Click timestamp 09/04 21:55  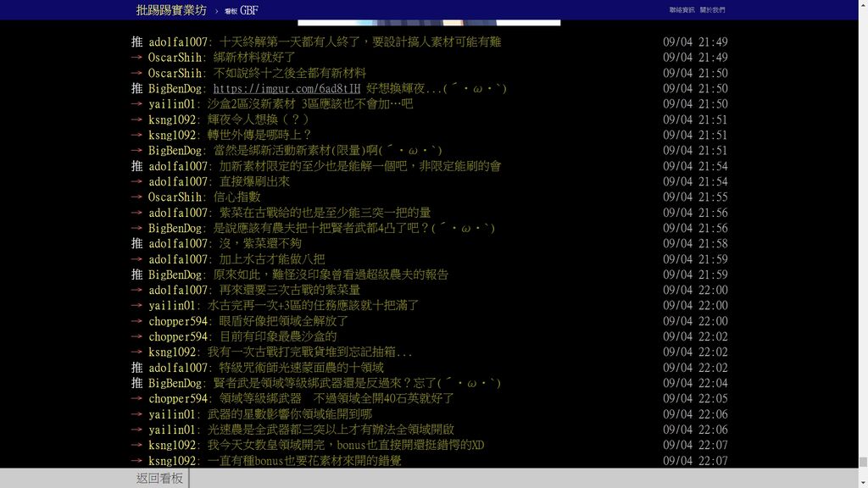coord(695,197)
